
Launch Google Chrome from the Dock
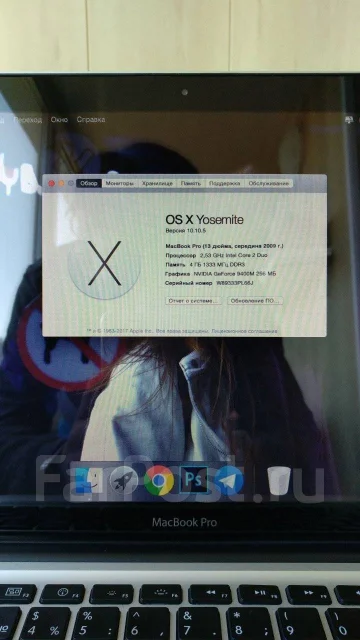pyautogui.click(x=159, y=480)
